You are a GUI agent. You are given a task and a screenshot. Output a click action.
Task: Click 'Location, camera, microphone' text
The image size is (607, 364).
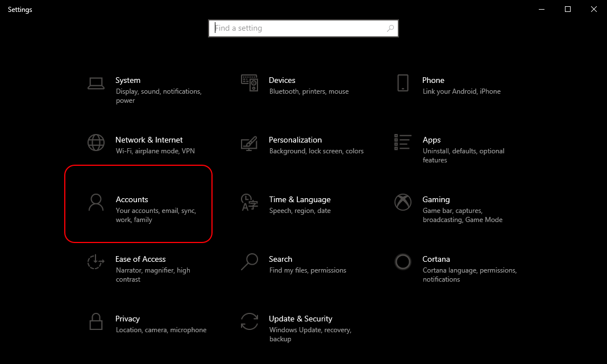click(161, 329)
